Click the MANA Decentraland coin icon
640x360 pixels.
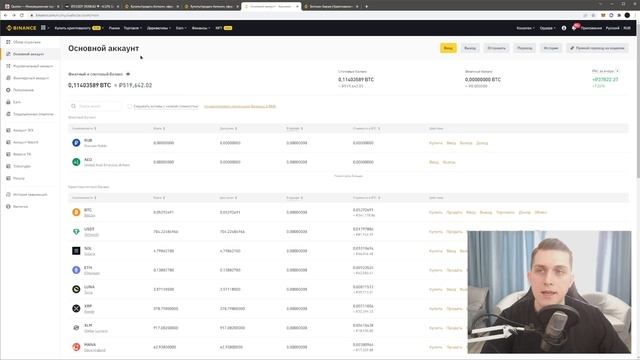coord(76,347)
